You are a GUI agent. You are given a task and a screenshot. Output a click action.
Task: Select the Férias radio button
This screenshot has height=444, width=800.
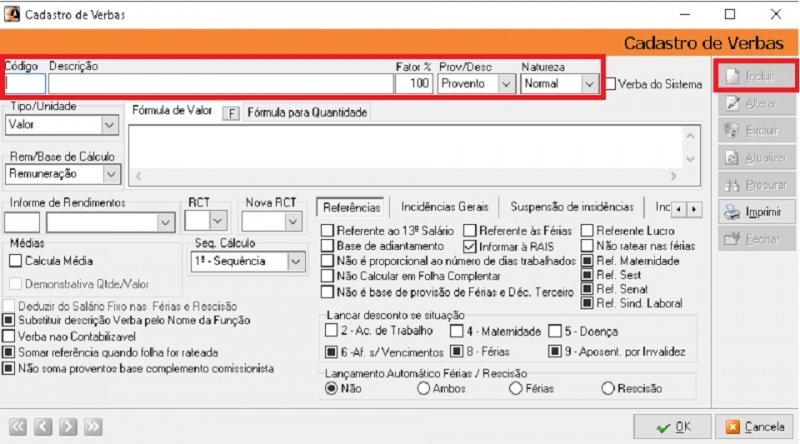click(516, 388)
